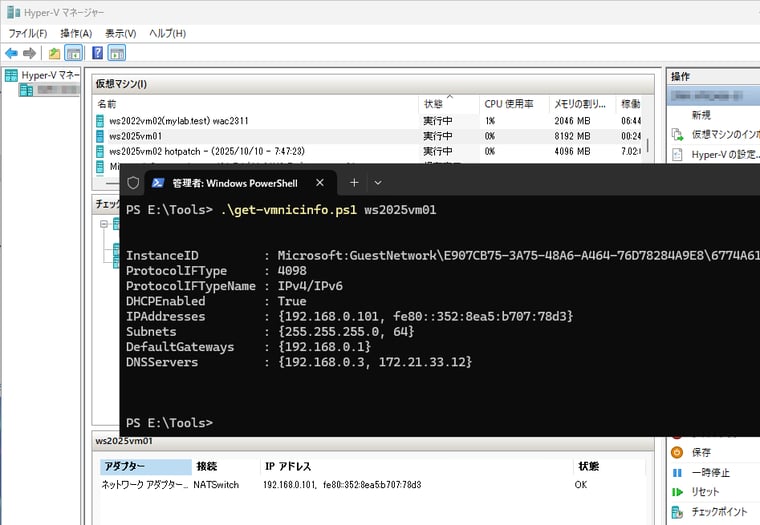Sort VM list by メモリの割り当て column
760x525 pixels.
[582, 104]
